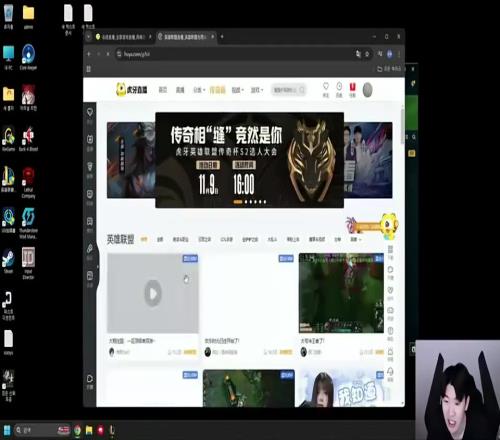Expand the tab search chevron in Chrome
Image resolution: width=500 pixels, height=440 pixels.
[x=88, y=37]
